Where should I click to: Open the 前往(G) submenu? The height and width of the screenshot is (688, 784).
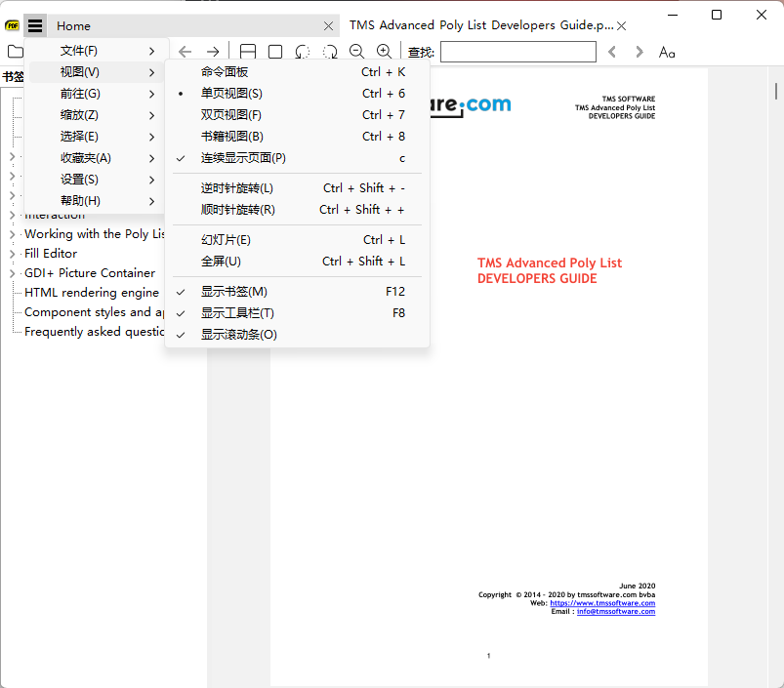(x=97, y=94)
